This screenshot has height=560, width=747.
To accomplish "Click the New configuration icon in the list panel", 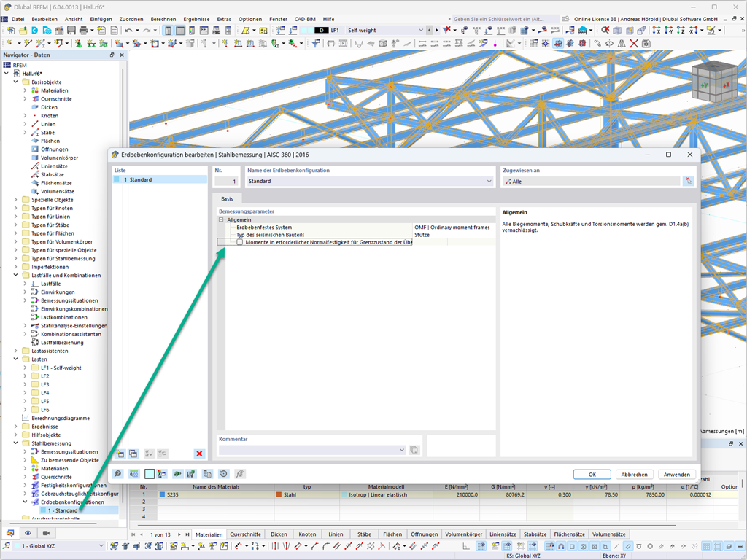I will point(120,454).
